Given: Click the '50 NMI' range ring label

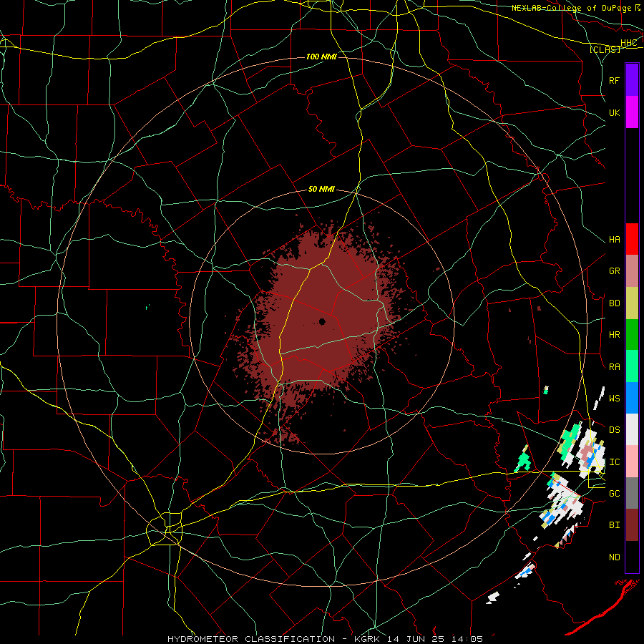Looking at the screenshot, I should [x=321, y=189].
